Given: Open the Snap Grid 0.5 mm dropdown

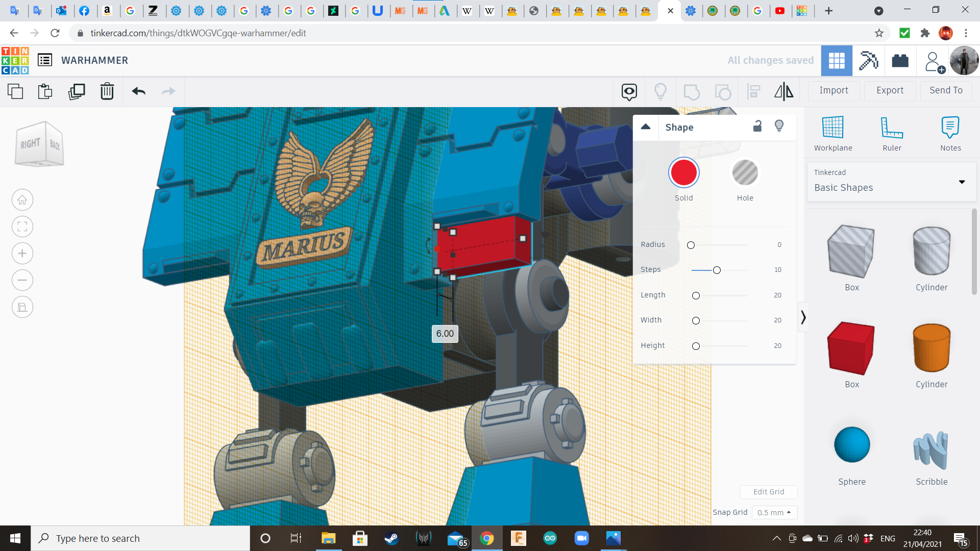Looking at the screenshot, I should pyautogui.click(x=774, y=512).
